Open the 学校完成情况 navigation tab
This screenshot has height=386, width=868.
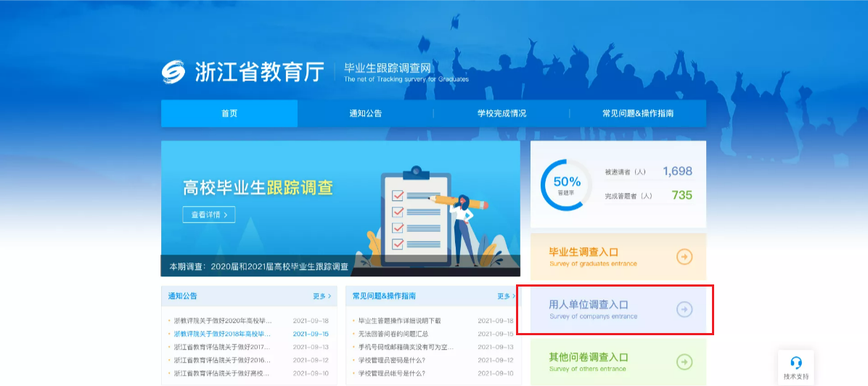(501, 114)
